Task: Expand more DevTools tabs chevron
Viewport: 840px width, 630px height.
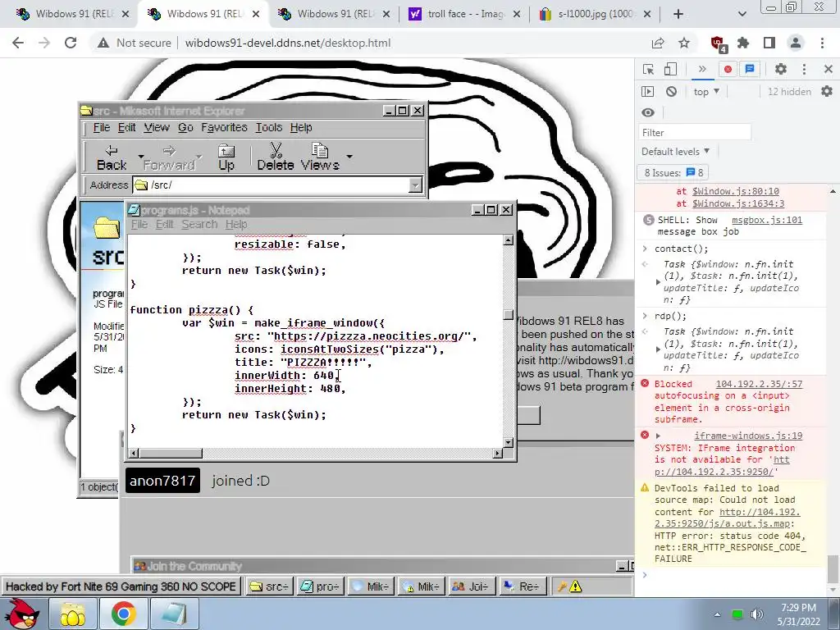Action: pyautogui.click(x=702, y=69)
